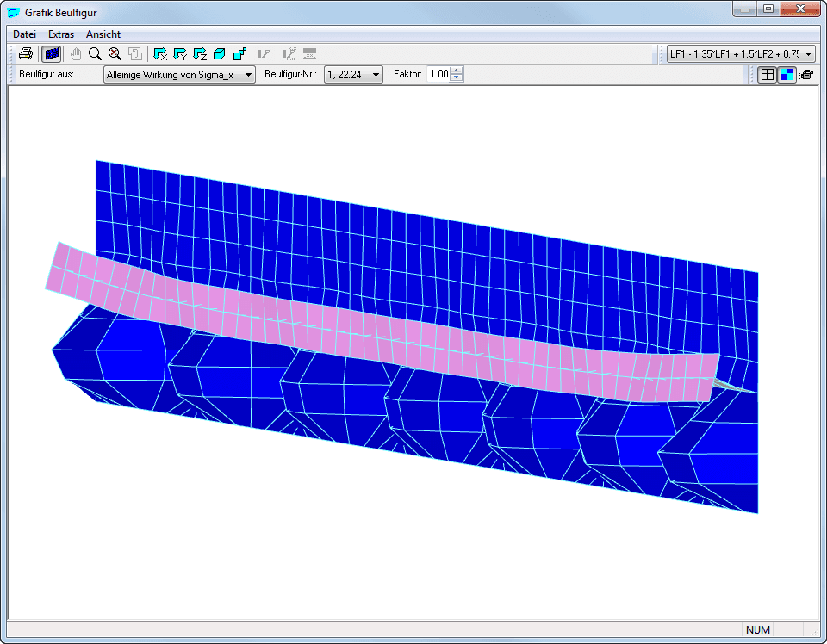Toggle the mesh grid display button
Viewport: 827px width, 644px height.
(x=768, y=75)
